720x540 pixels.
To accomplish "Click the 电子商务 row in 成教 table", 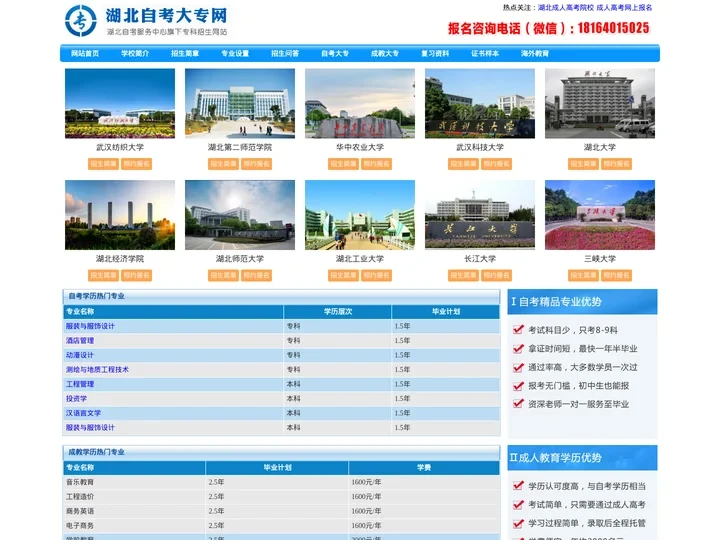I will (x=281, y=525).
